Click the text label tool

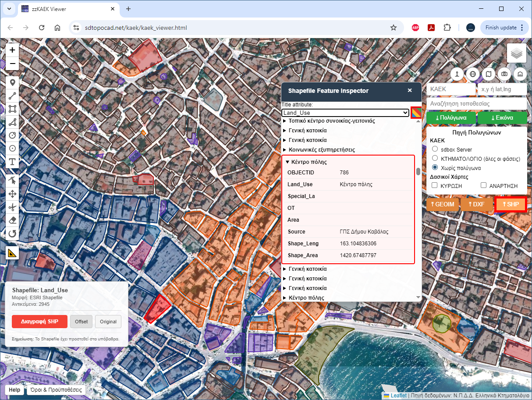[x=12, y=162]
